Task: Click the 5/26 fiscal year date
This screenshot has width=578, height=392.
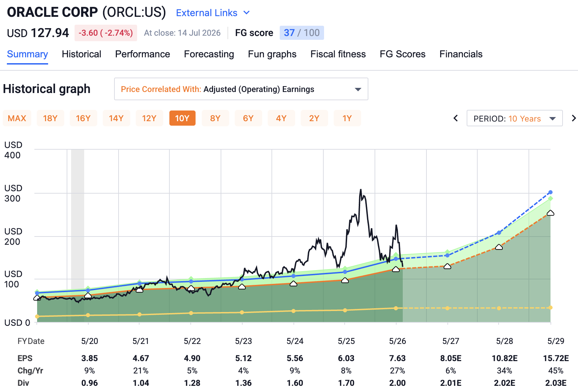Action: (x=398, y=341)
